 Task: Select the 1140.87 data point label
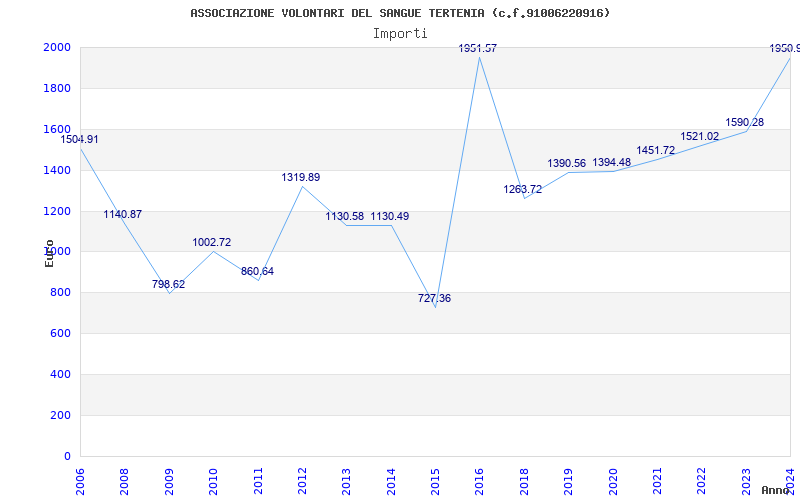123,215
